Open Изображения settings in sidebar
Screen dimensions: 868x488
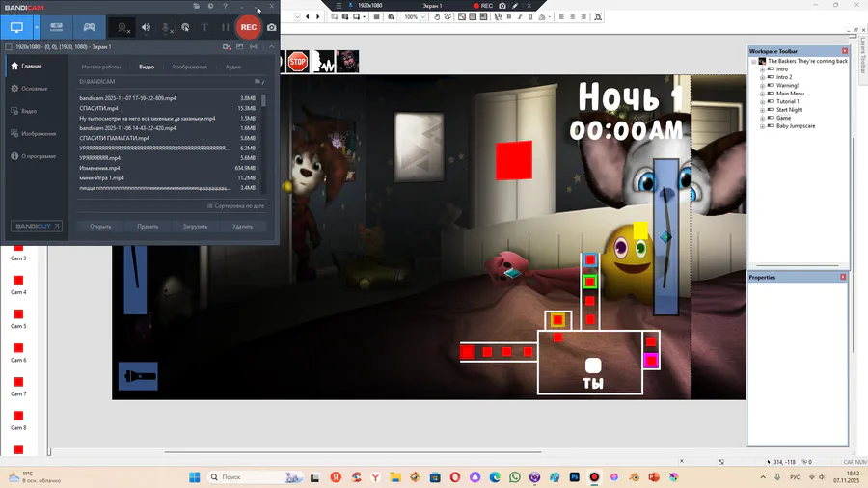pos(34,134)
